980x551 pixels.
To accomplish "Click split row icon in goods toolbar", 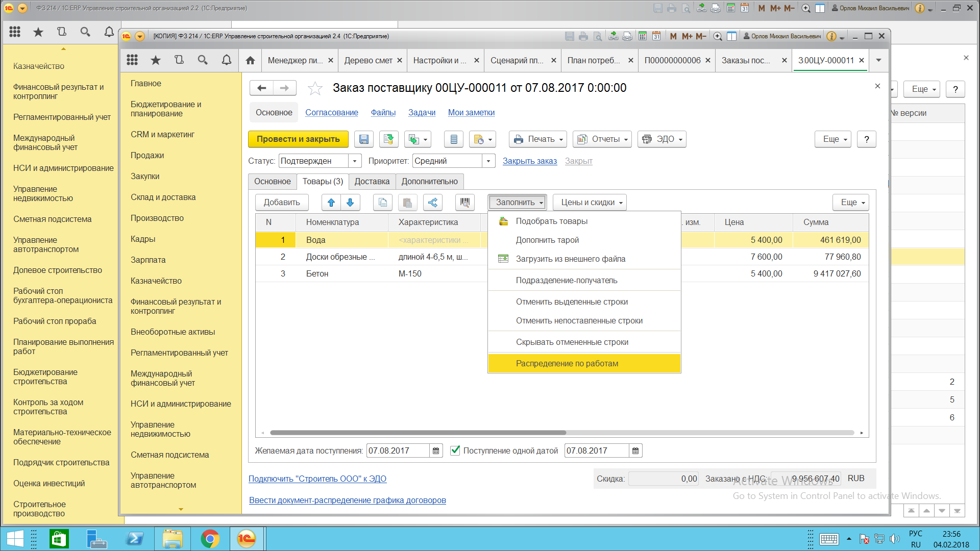I will click(x=433, y=203).
